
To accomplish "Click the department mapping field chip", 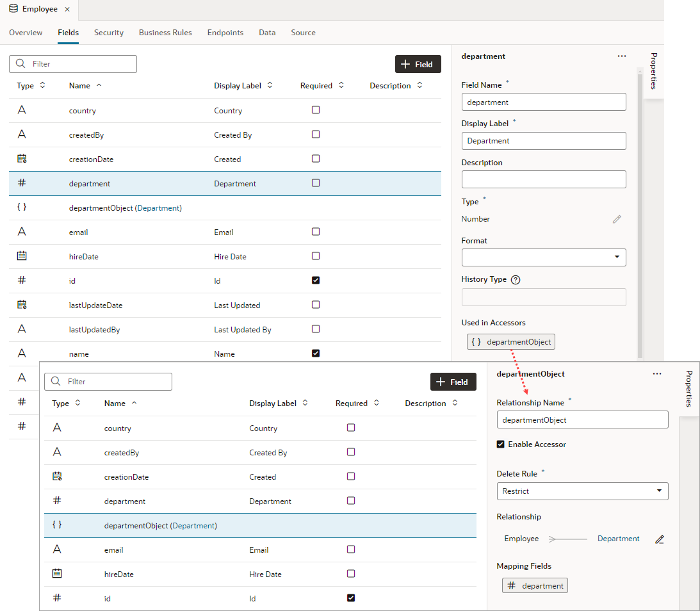I will tap(535, 585).
